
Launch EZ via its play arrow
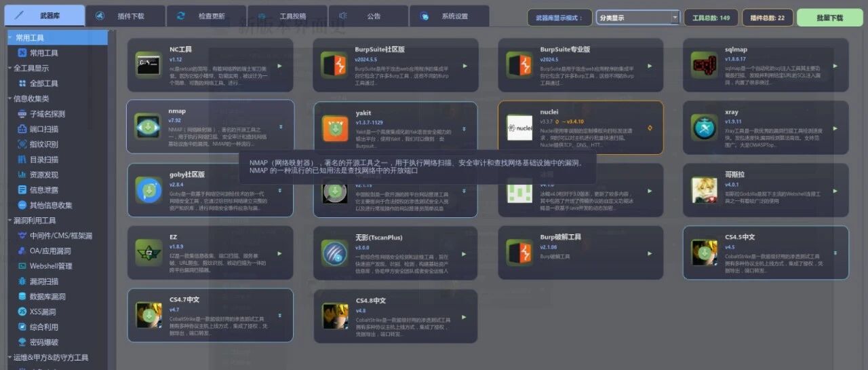tap(279, 253)
